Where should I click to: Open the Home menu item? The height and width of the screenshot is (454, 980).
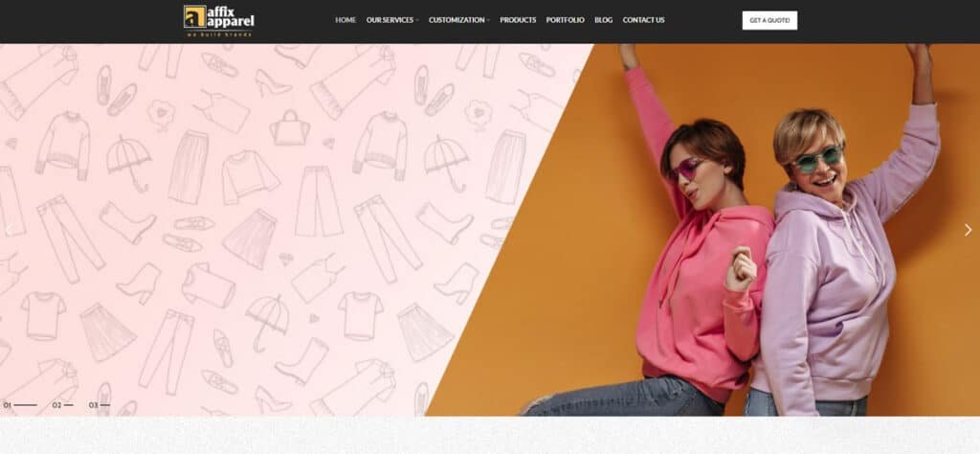click(x=345, y=20)
